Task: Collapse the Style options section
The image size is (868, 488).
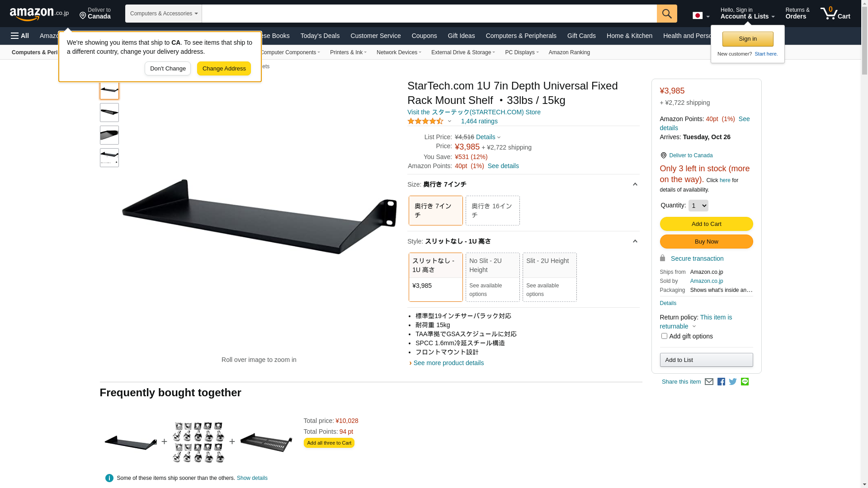Action: coord(635,241)
